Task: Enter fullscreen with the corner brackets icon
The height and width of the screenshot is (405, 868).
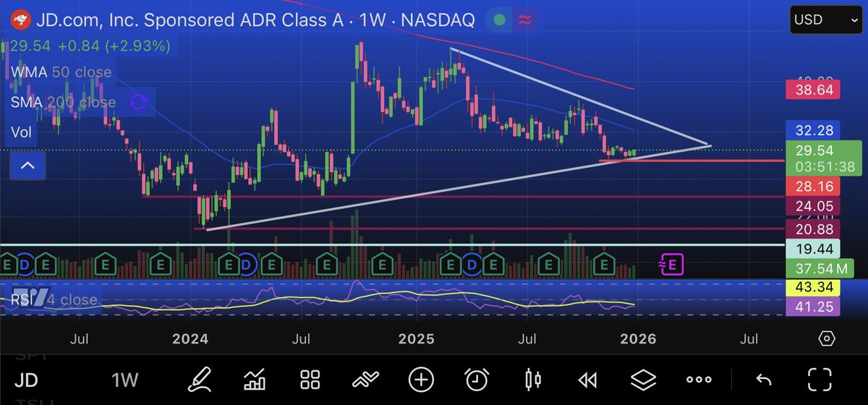Action: click(x=819, y=379)
